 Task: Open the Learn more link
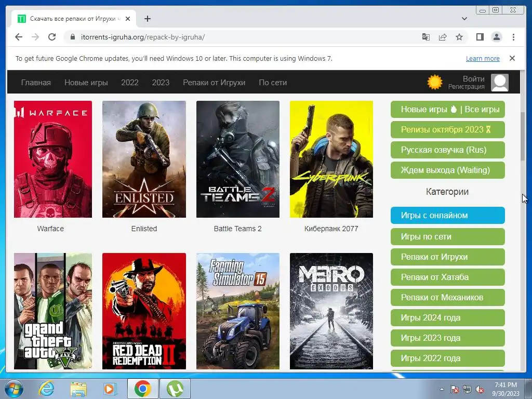483,58
